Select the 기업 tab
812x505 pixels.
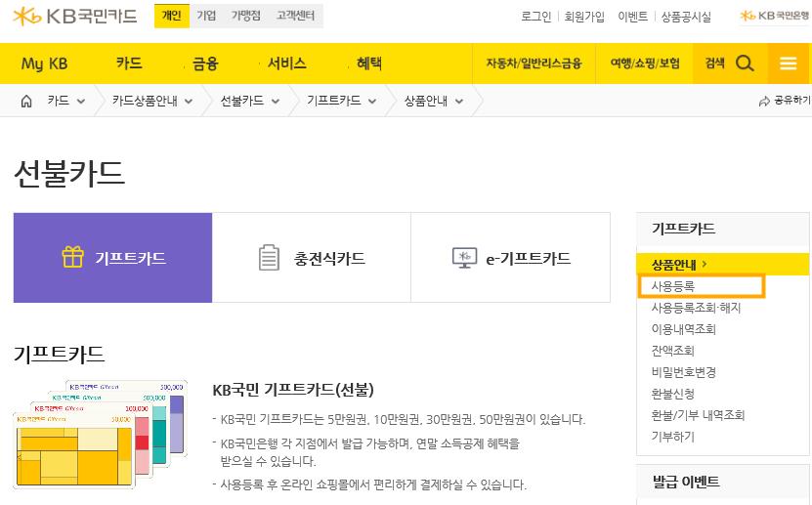pyautogui.click(x=206, y=16)
